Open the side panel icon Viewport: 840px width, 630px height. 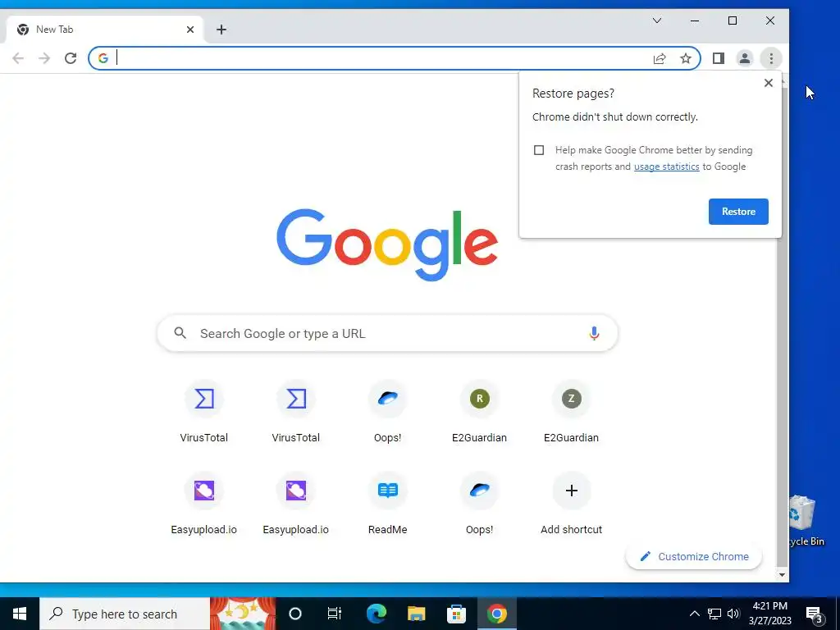click(719, 58)
